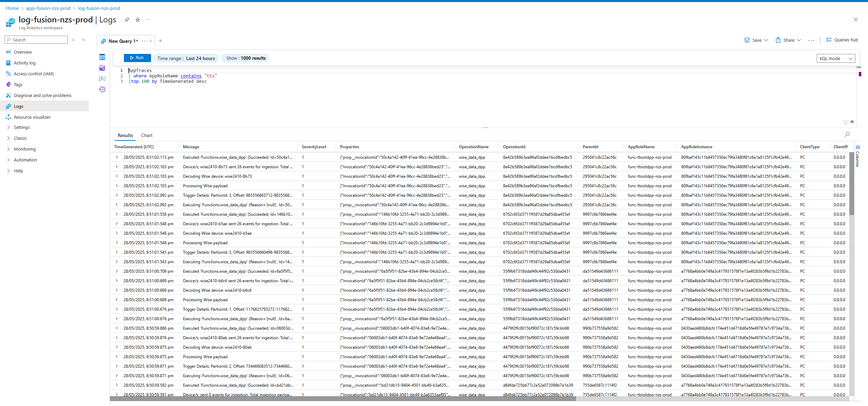The height and width of the screenshot is (406, 868).
Task: Open the query history icon
Action: coord(102,90)
